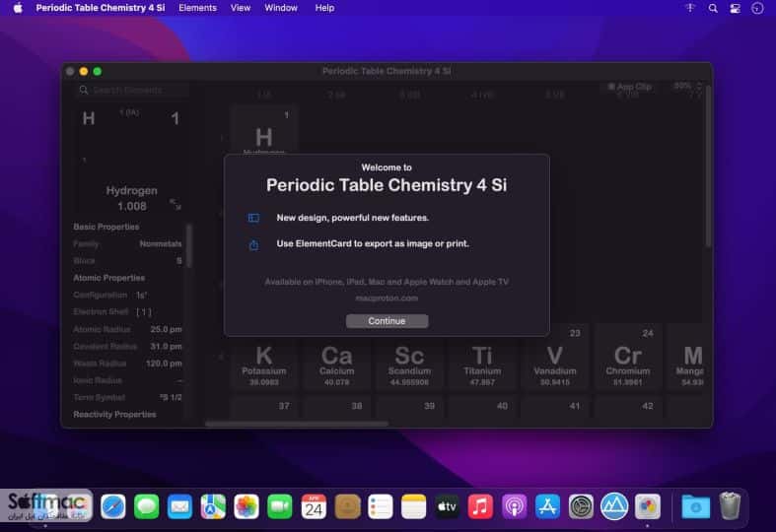The image size is (776, 532).
Task: Open the Apple menu
Action: coord(18,8)
